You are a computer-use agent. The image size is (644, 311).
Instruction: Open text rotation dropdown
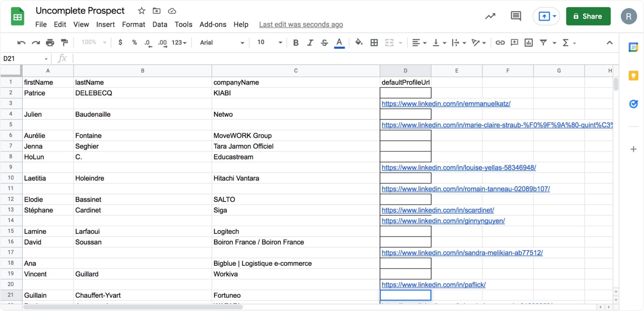point(479,43)
